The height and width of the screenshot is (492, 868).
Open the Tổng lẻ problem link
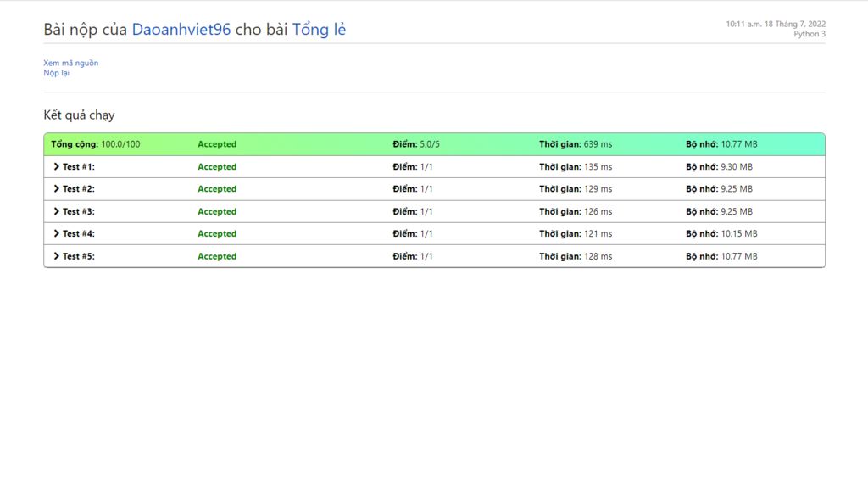point(319,30)
